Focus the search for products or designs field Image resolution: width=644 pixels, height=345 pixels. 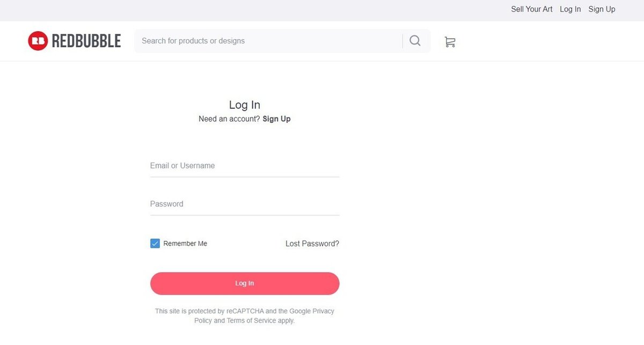(268, 41)
